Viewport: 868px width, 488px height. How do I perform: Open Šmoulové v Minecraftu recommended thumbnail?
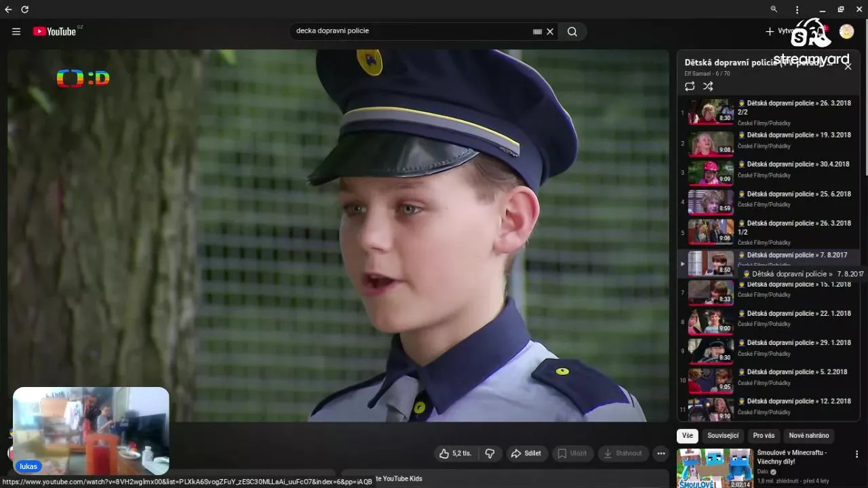coord(715,468)
